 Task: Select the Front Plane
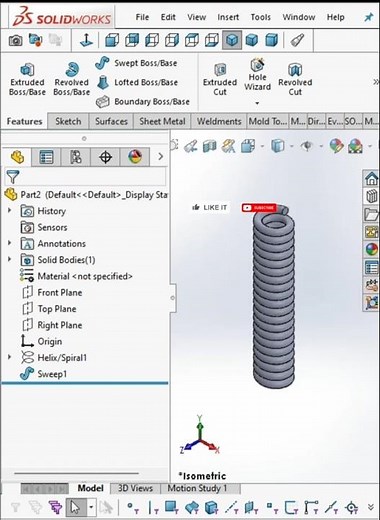click(52, 292)
